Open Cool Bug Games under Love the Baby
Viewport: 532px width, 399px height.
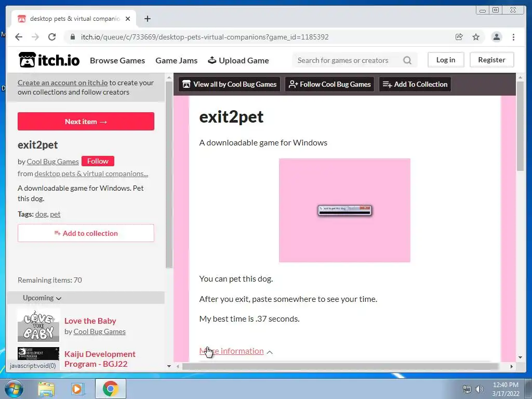tap(99, 331)
